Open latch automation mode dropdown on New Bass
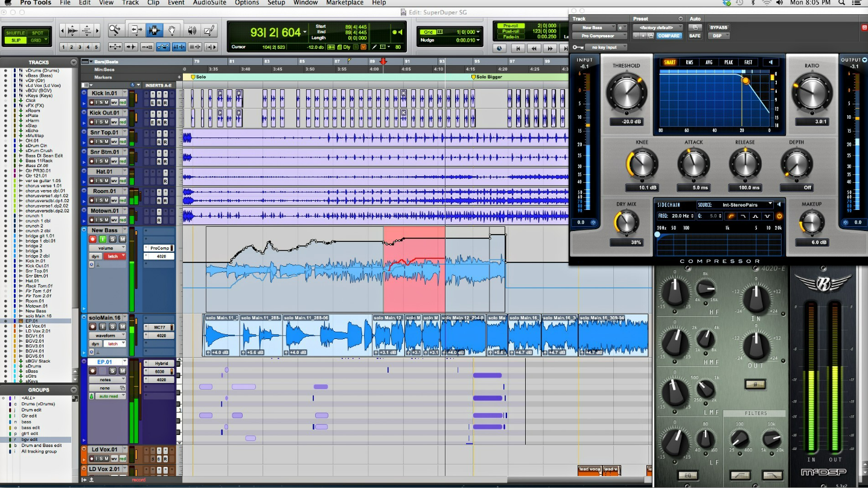 pos(115,256)
